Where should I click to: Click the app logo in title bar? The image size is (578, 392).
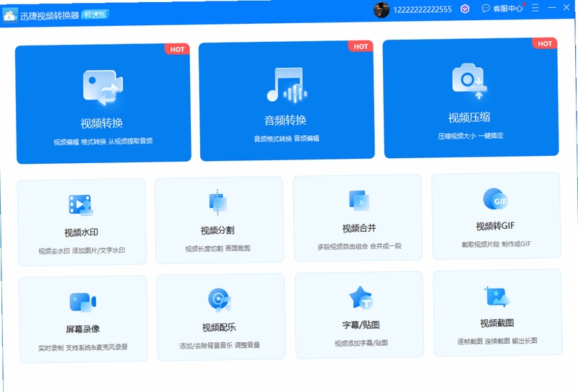(x=9, y=16)
